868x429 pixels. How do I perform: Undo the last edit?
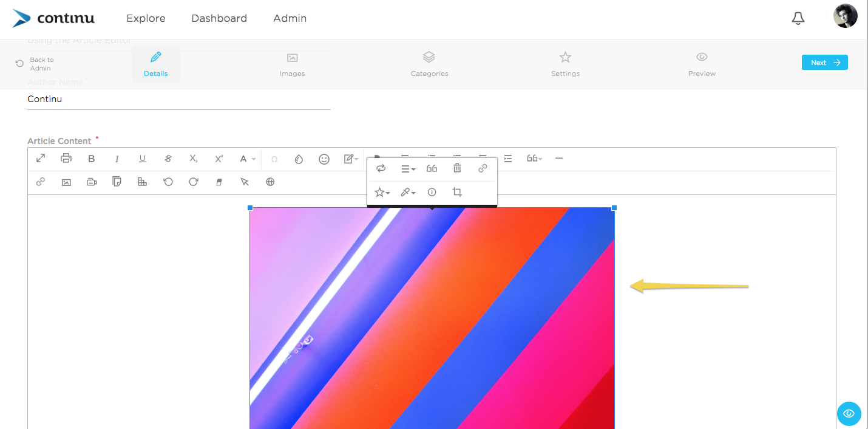(168, 182)
